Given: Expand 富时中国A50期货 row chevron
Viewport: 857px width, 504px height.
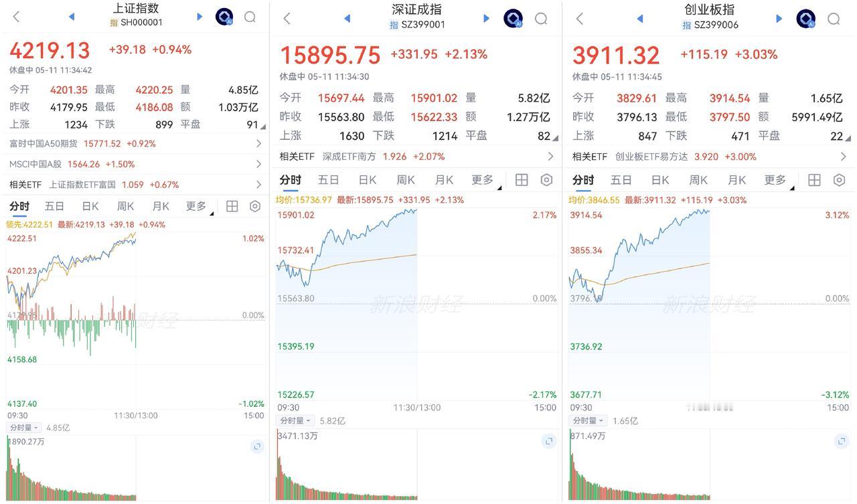Looking at the screenshot, I should coord(259,143).
